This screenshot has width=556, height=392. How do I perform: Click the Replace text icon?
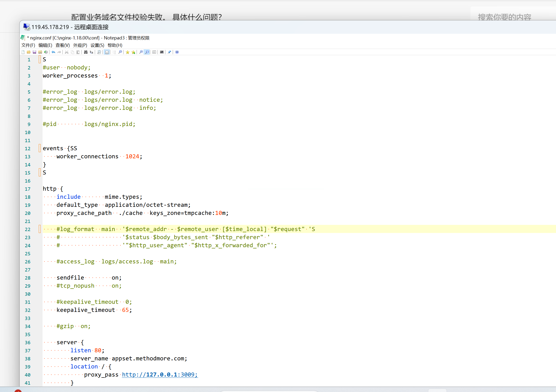click(91, 52)
